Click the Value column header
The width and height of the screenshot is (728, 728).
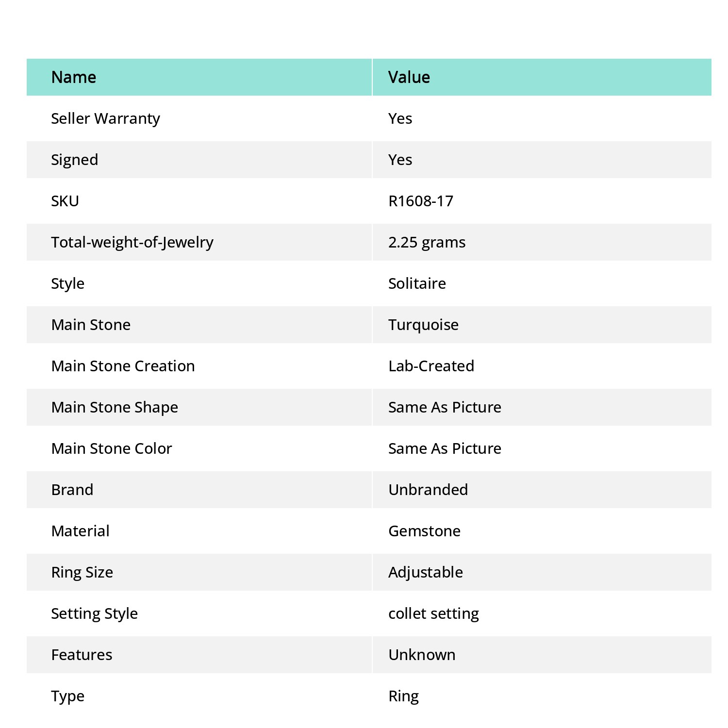pyautogui.click(x=409, y=77)
